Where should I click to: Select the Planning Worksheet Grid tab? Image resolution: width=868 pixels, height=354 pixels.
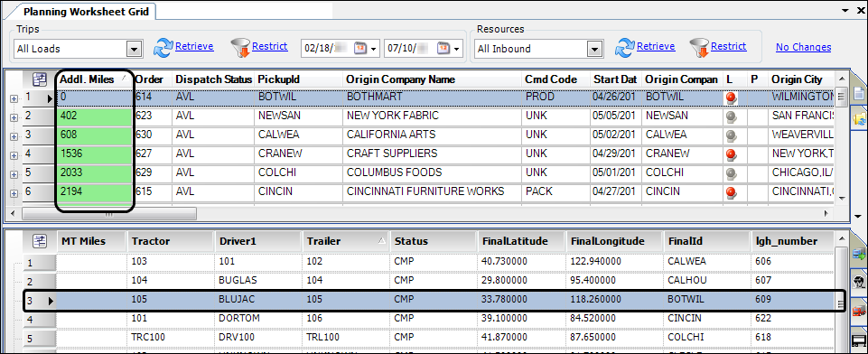[86, 12]
